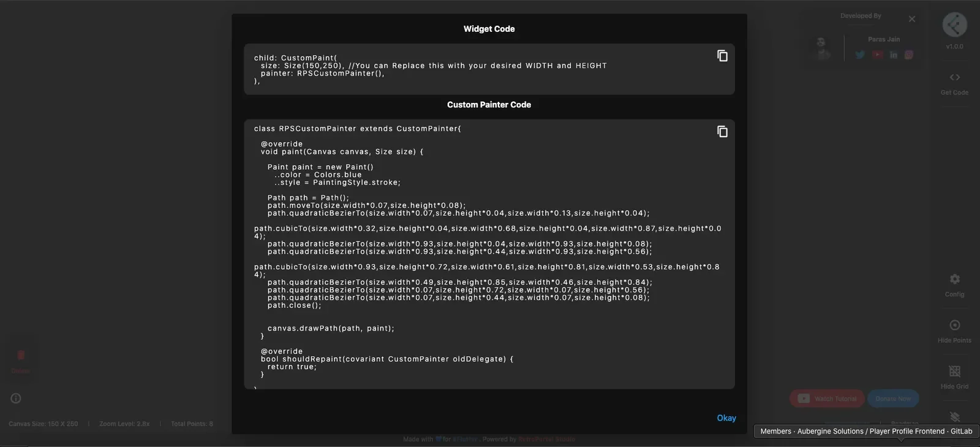Open Get Code in the sidebar
The height and width of the screenshot is (447, 980).
click(954, 84)
